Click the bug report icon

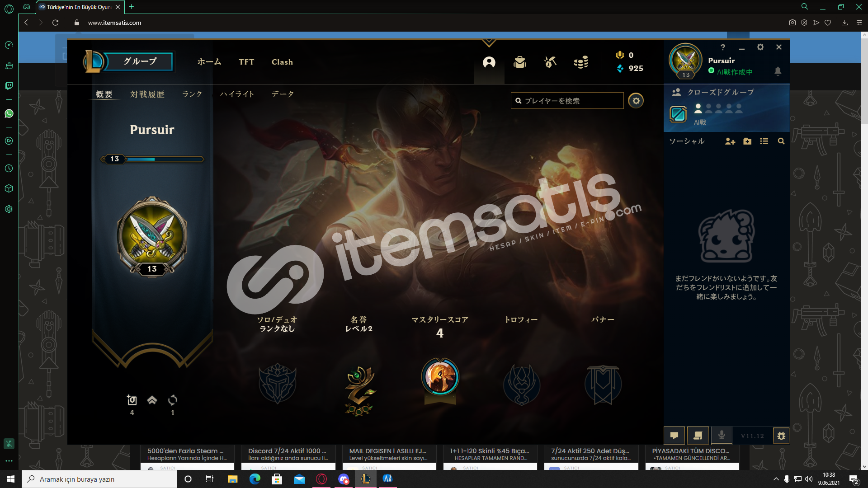tap(781, 436)
